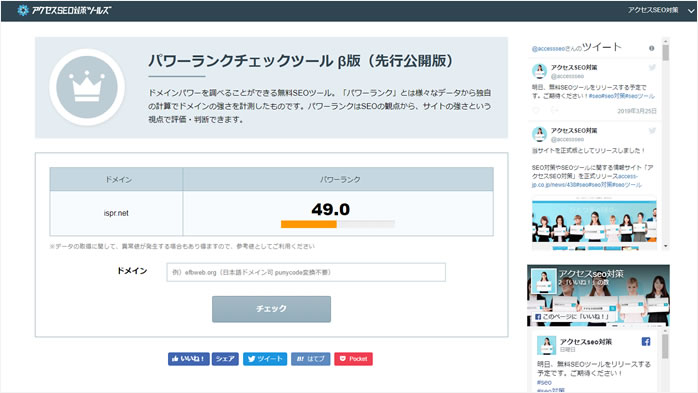Share the first tweet arrow icon
This screenshot has height=393, width=698.
555,110
